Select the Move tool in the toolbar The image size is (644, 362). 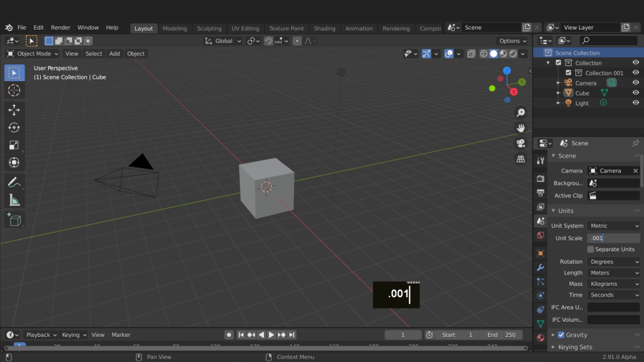pyautogui.click(x=14, y=109)
